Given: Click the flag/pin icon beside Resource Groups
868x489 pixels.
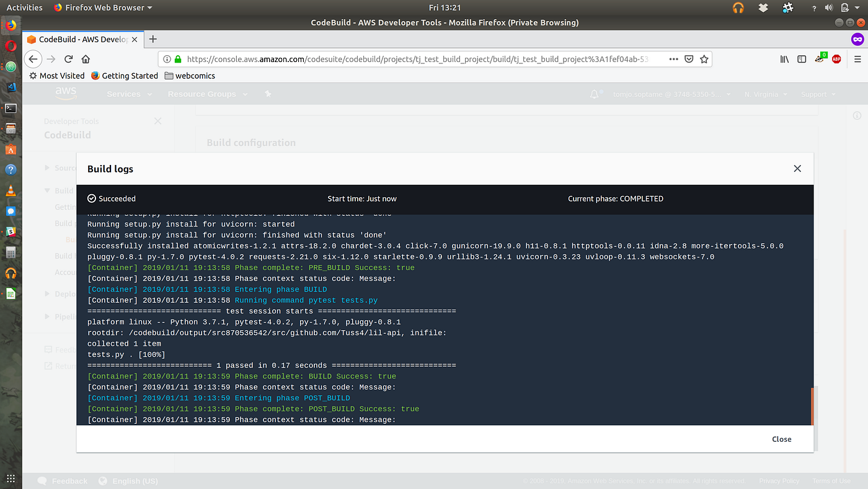Looking at the screenshot, I should point(267,94).
